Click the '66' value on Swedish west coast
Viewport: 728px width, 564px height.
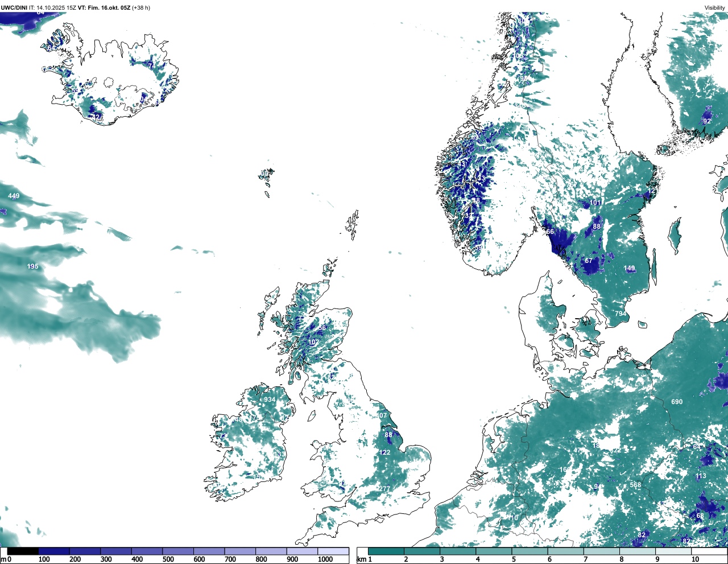click(550, 232)
